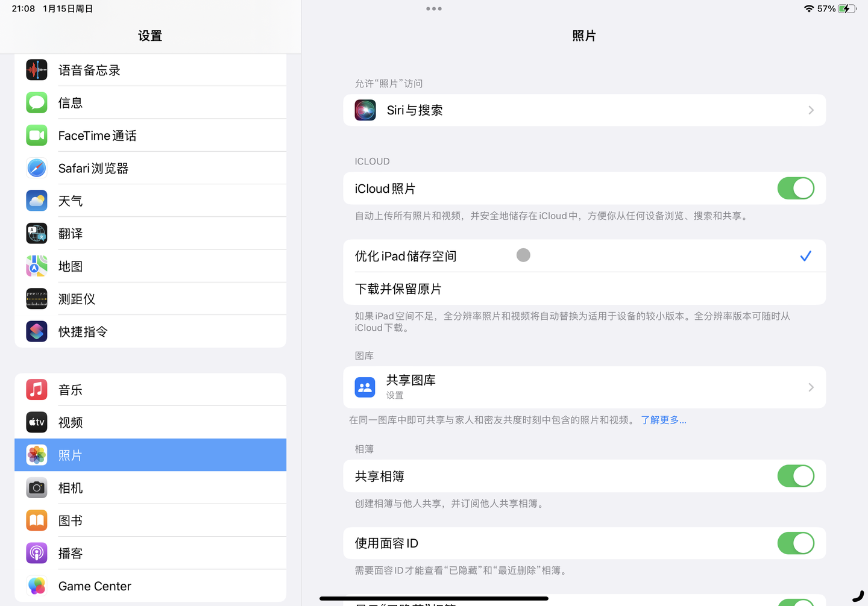Open the 了解更多 link
This screenshot has width=868, height=606.
point(663,420)
